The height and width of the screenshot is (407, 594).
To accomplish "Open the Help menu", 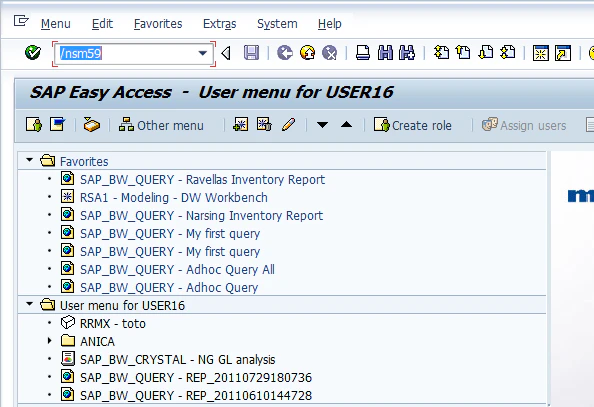I will (330, 24).
